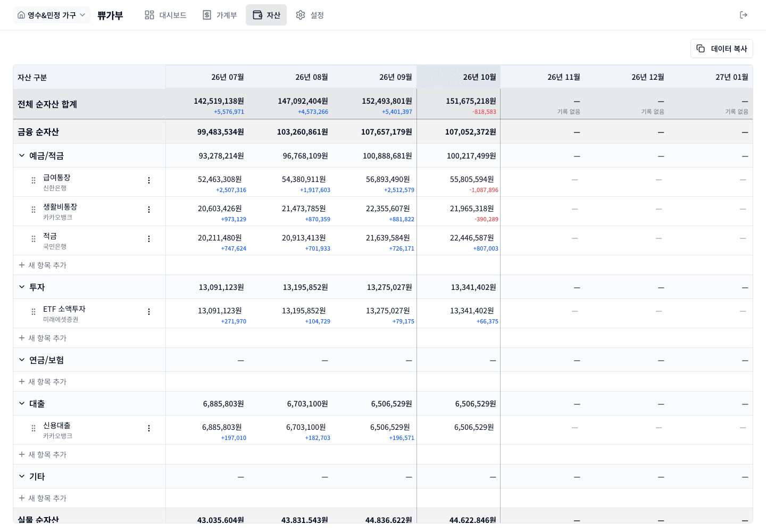Click the 뿌가부 logo

tap(110, 15)
